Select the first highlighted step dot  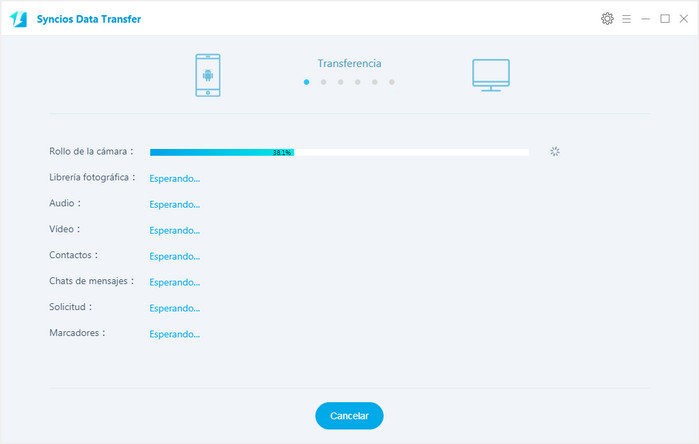[306, 82]
